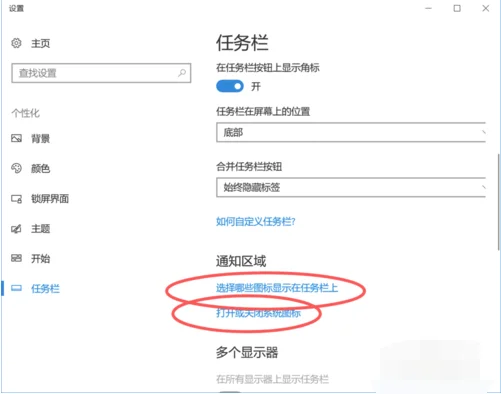This screenshot has height=394, width=501.
Task: Select the Taskbar icon in sidebar
Action: point(16,288)
